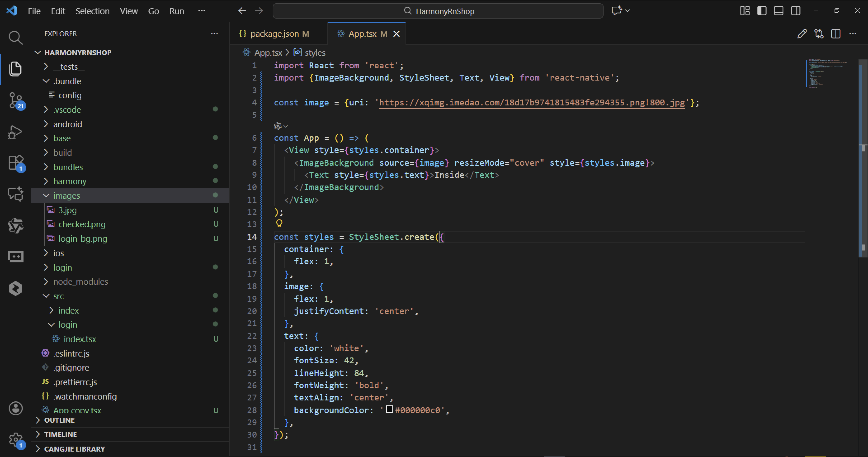The height and width of the screenshot is (457, 868).
Task: Close the App.tsx tab
Action: coord(397,34)
